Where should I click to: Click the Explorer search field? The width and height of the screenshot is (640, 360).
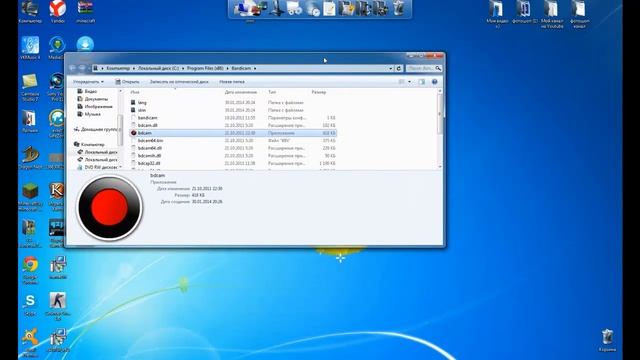(x=424, y=68)
